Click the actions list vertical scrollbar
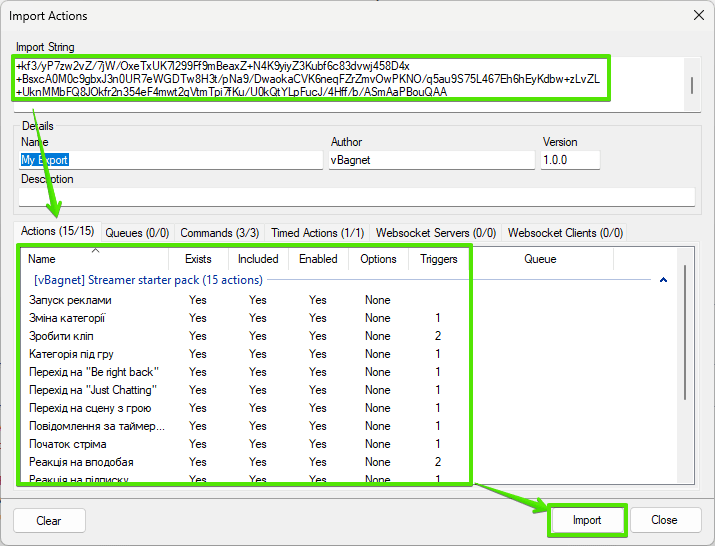 point(685,333)
